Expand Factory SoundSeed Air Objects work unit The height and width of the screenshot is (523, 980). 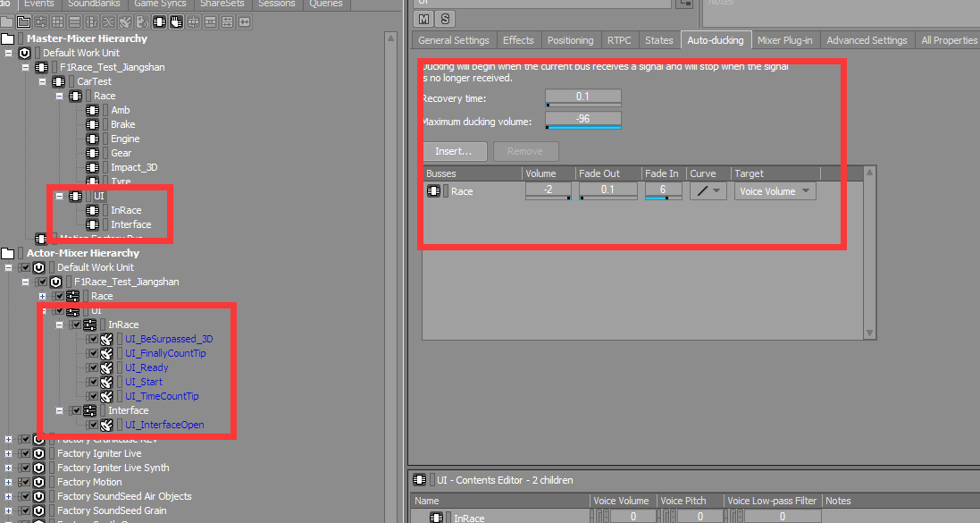tap(8, 497)
